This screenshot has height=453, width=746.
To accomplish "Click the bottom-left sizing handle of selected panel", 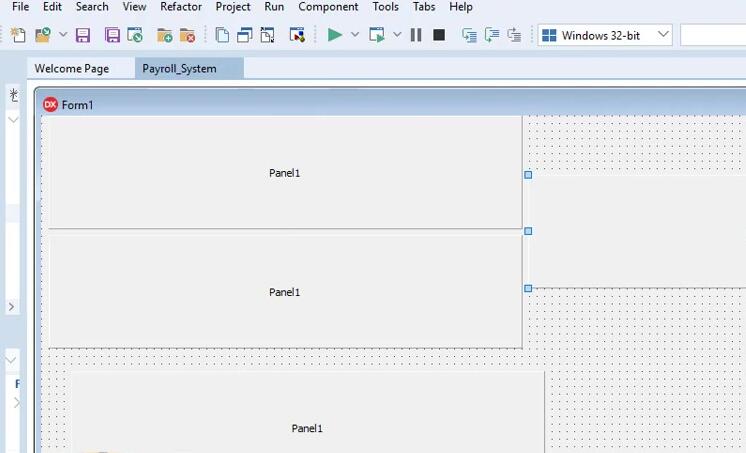I will click(x=528, y=288).
